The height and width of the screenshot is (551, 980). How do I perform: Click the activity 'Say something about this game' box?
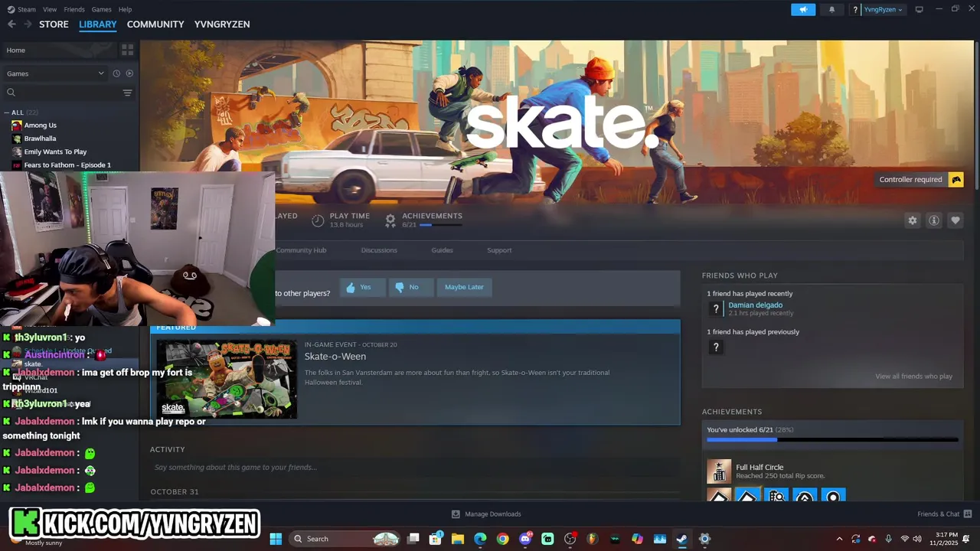pyautogui.click(x=414, y=468)
